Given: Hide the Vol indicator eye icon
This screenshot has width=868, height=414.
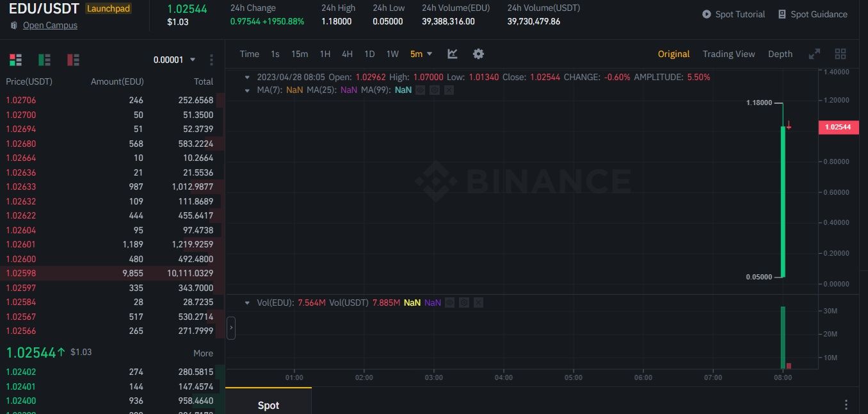Looking at the screenshot, I should pyautogui.click(x=449, y=302).
